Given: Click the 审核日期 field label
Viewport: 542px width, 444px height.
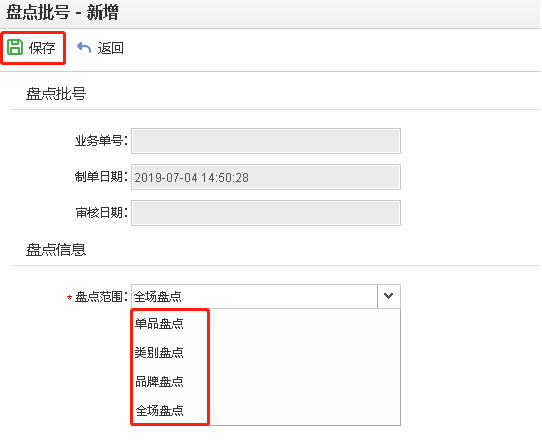Looking at the screenshot, I should coord(101,213).
